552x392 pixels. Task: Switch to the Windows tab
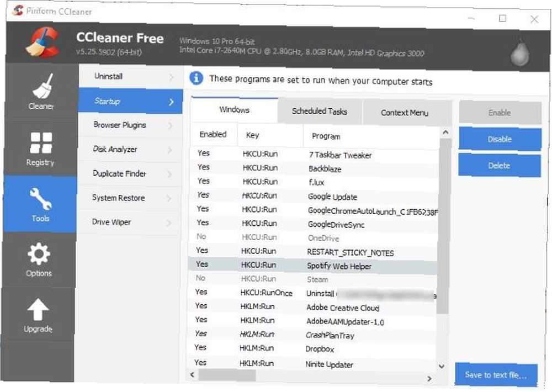(x=235, y=110)
